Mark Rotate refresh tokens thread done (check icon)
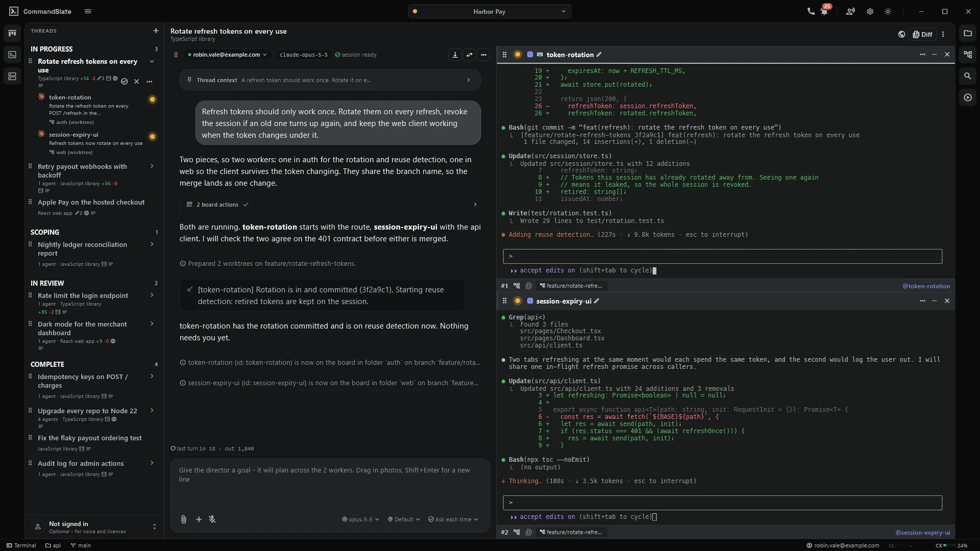Screen dimensions: 980x551 (x=124, y=82)
